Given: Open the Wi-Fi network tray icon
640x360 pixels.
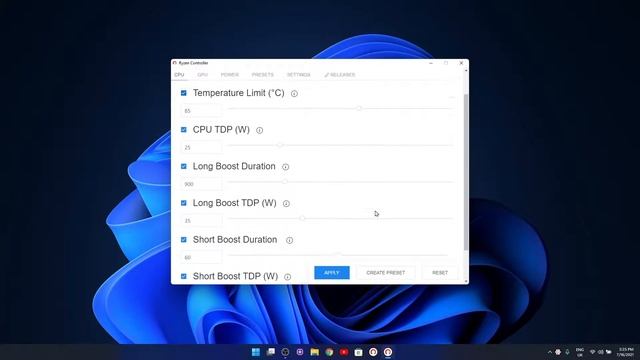Looking at the screenshot, I should tap(593, 352).
